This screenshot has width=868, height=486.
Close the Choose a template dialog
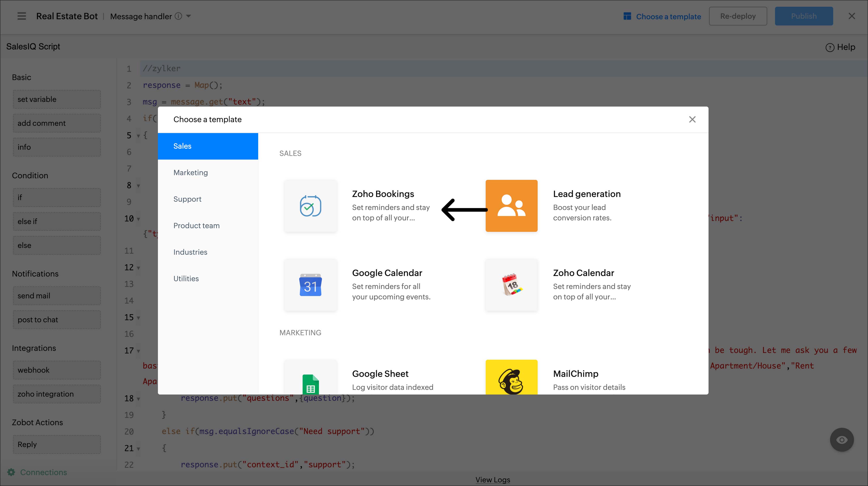pyautogui.click(x=692, y=119)
